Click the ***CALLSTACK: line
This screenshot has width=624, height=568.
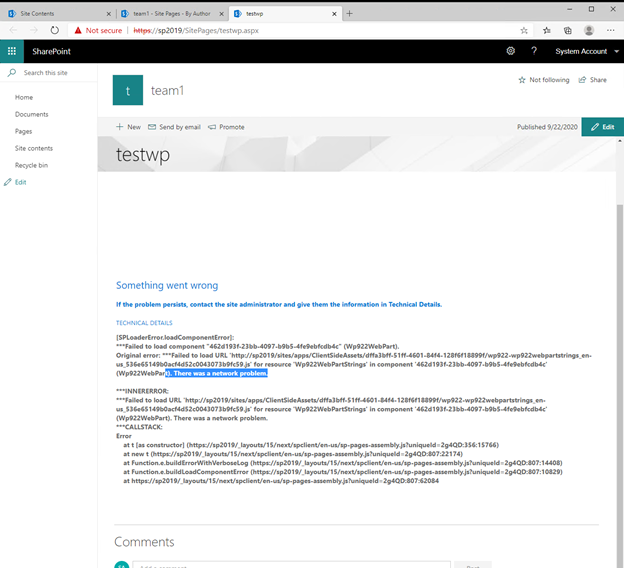coord(139,427)
